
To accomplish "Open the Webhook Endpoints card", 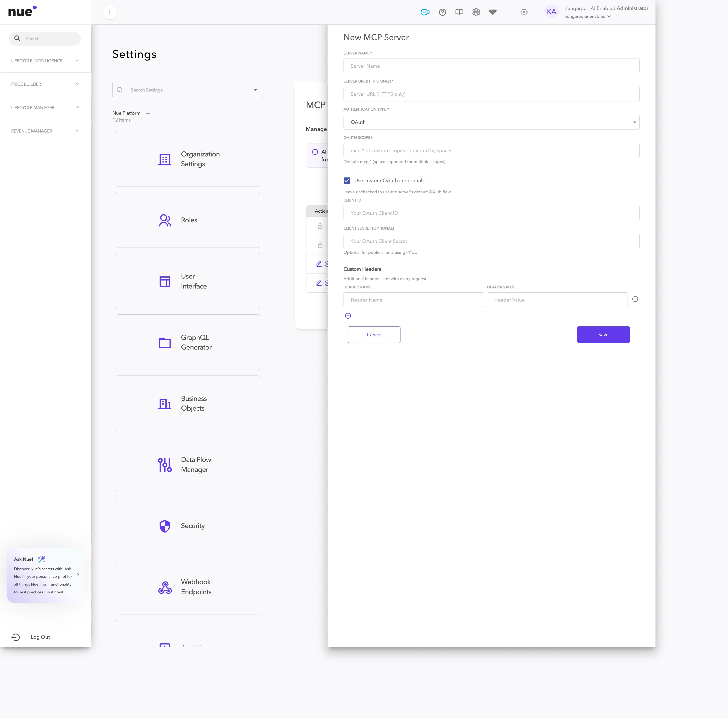I will pos(188,587).
